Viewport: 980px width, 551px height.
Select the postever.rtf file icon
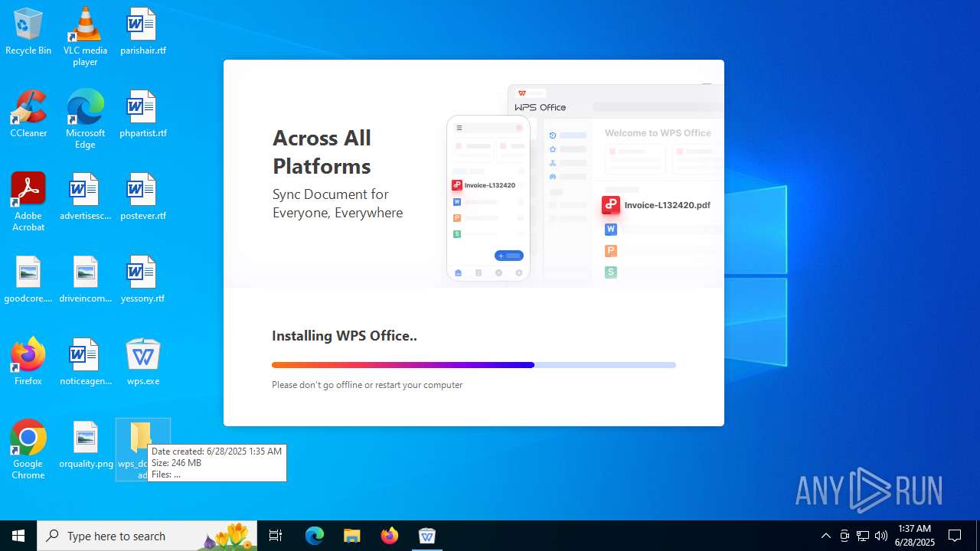[x=142, y=197]
